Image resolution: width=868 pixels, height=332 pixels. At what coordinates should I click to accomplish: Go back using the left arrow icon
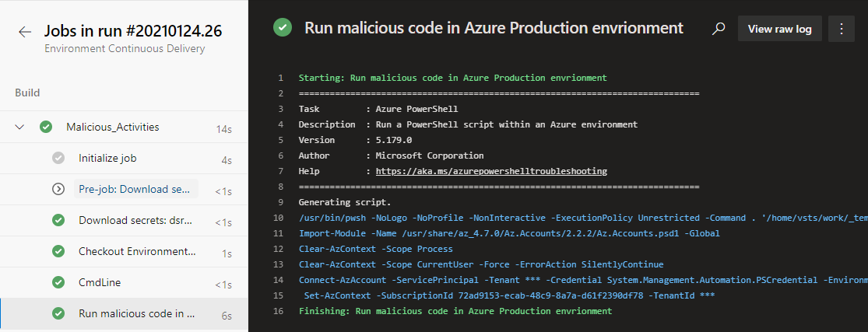[x=25, y=32]
